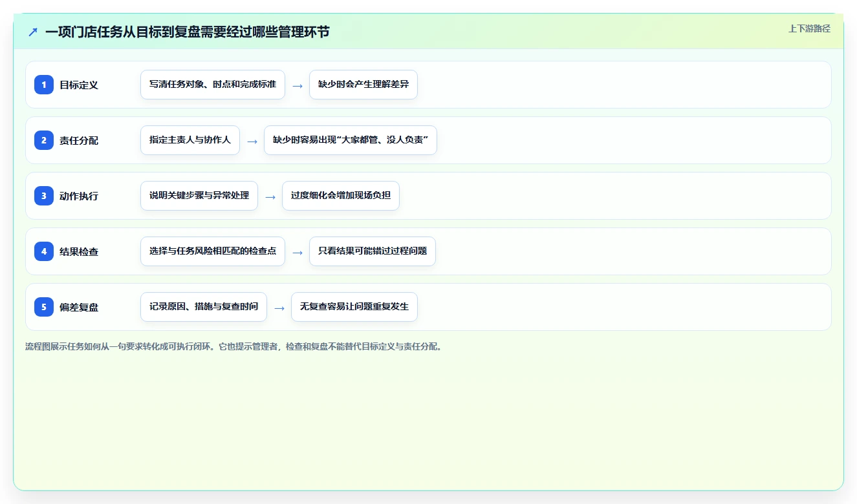Click the box 选择与任务风险相匹配的检查点
Viewport: 857px width, 504px height.
pos(213,251)
